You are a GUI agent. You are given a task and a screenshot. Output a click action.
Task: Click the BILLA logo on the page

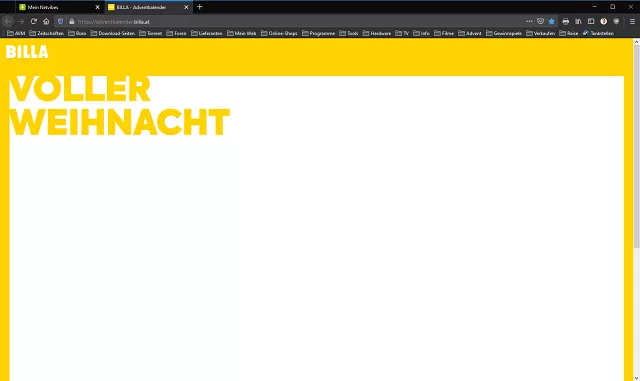click(27, 52)
